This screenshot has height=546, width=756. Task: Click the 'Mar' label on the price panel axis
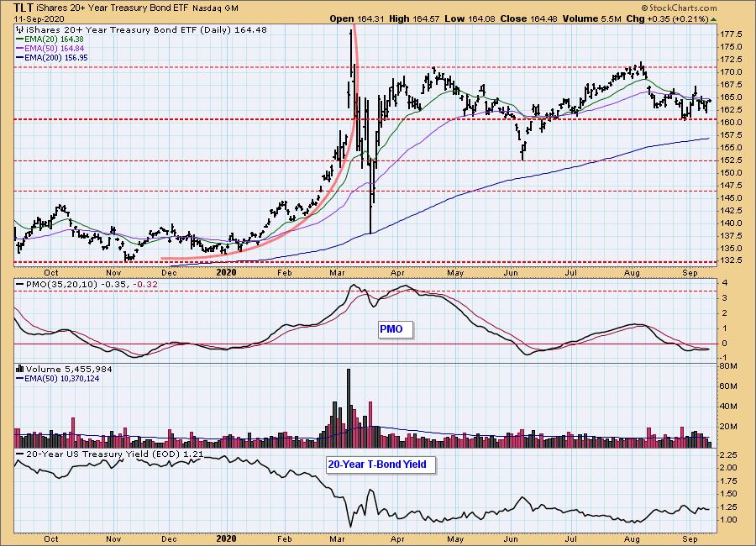(338, 273)
